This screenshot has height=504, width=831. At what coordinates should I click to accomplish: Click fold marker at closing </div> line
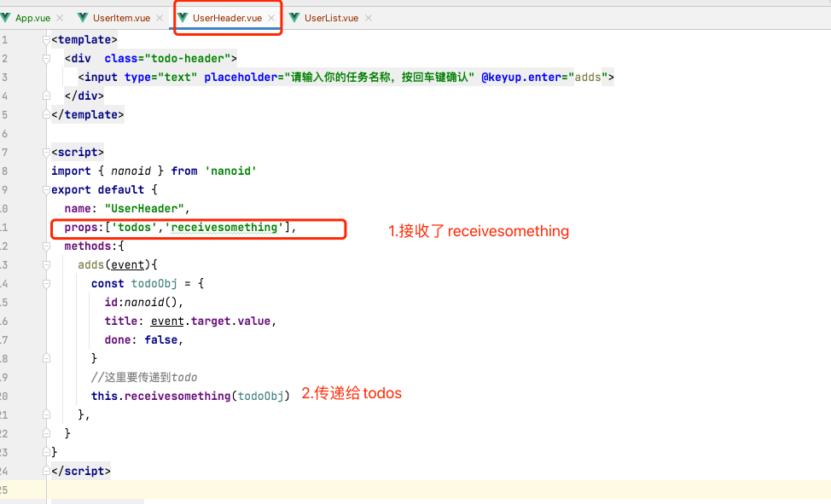click(46, 96)
